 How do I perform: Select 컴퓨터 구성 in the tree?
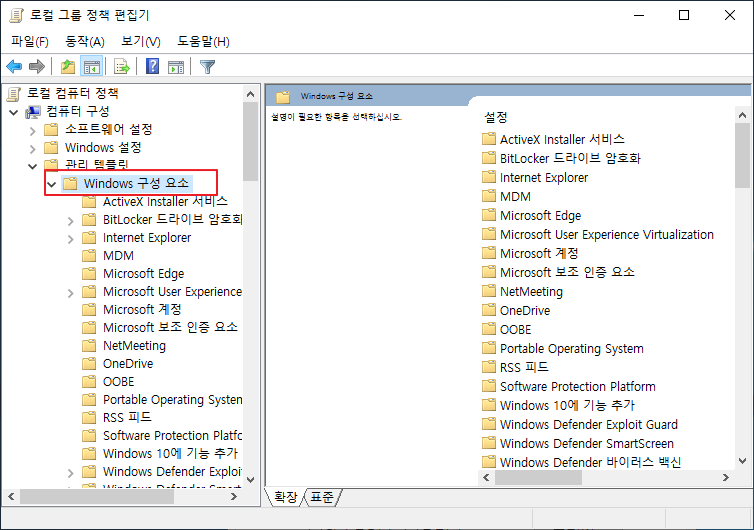78,112
